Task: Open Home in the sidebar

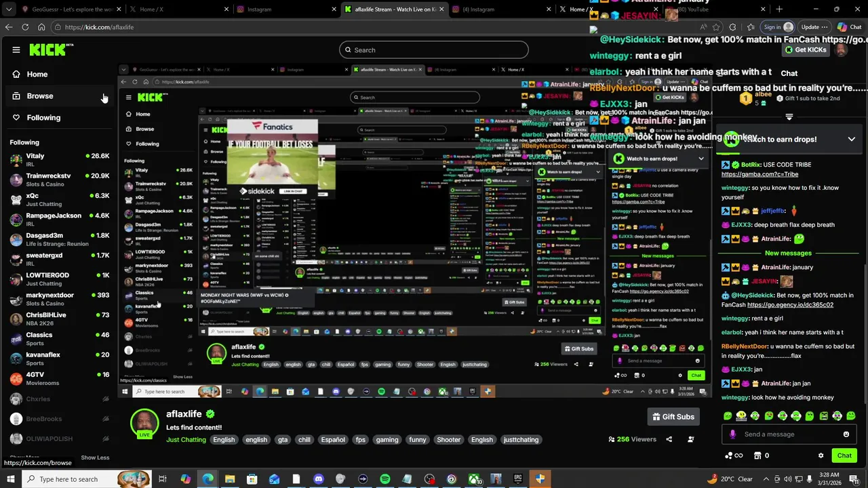Action: [x=37, y=74]
